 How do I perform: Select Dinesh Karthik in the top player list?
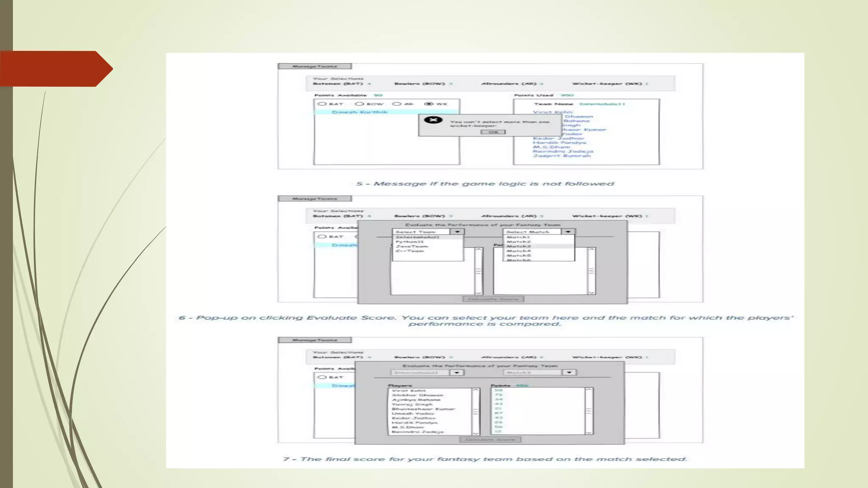coord(359,112)
